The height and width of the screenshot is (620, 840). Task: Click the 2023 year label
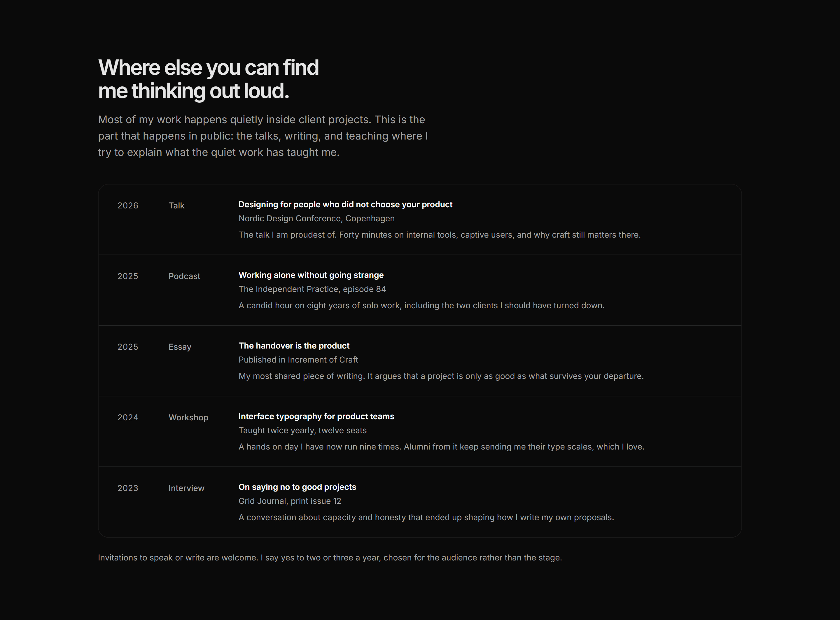point(128,488)
